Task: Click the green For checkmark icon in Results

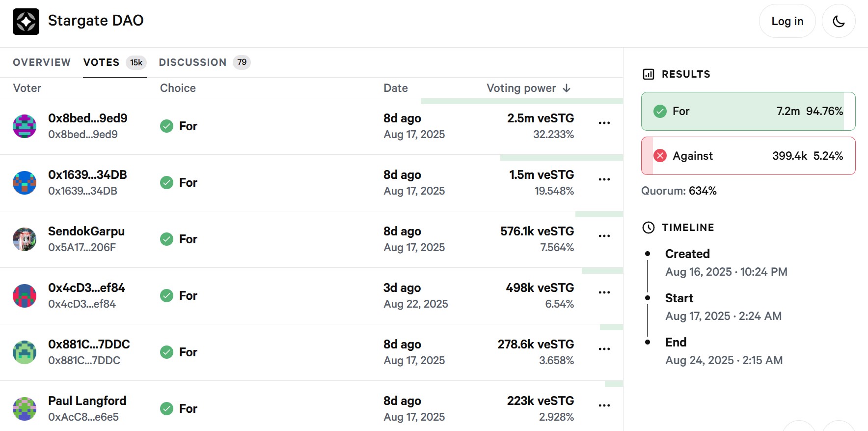Action: 660,111
